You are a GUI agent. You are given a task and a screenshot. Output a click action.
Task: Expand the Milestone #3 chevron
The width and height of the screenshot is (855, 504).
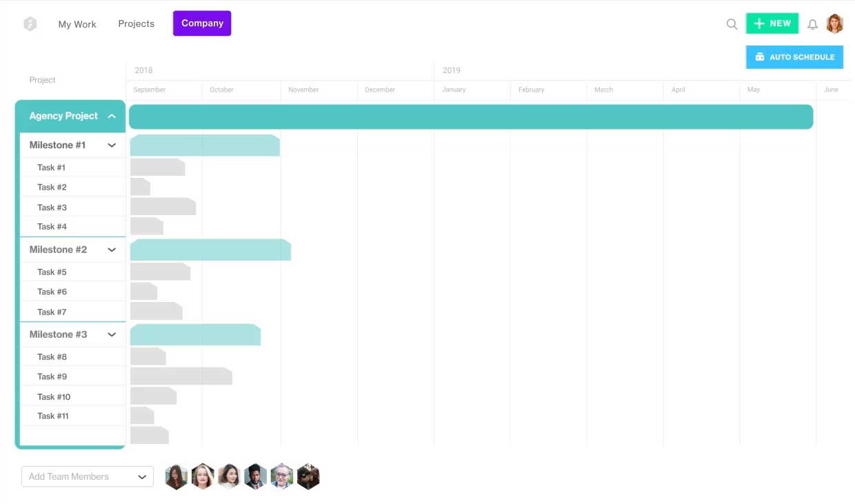[112, 334]
